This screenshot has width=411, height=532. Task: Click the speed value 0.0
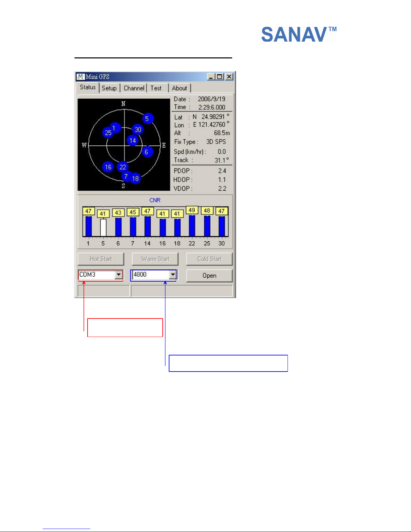[x=222, y=151]
